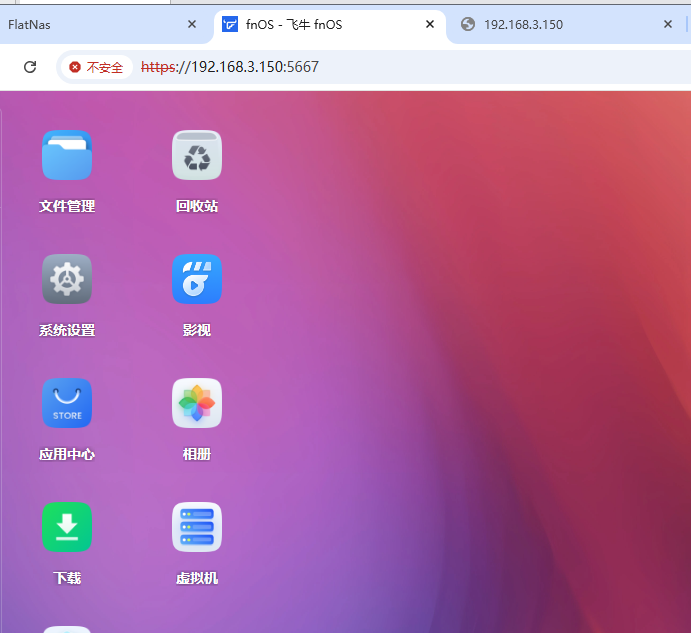The width and height of the screenshot is (691, 633).
Task: Click the 应用中心 label text
Action: [67, 454]
